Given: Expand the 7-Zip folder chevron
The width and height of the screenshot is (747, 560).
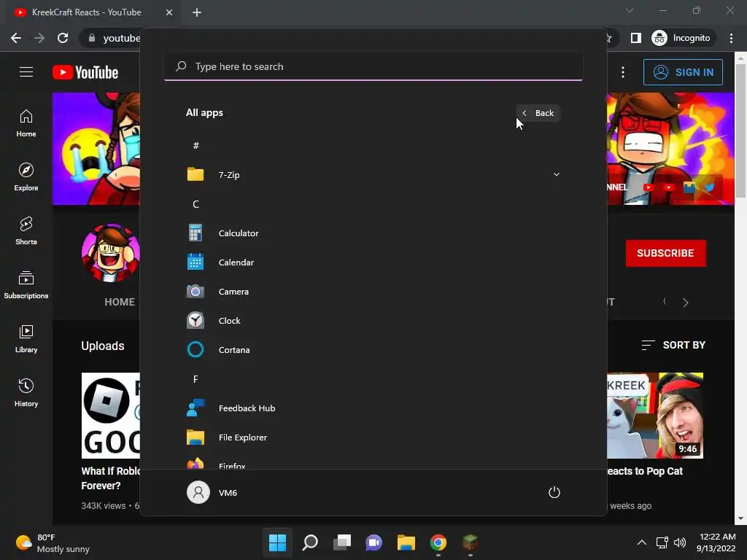Looking at the screenshot, I should pos(556,174).
